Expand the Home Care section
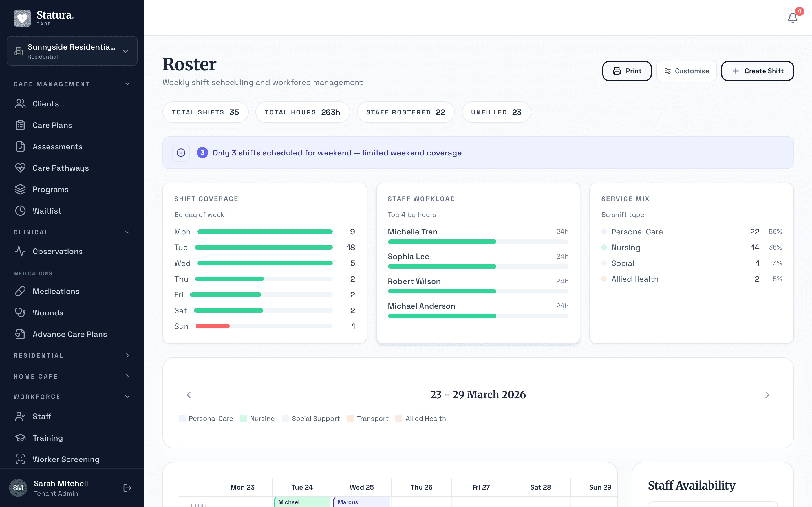Screen dimensions: 812x507 (127, 376)
